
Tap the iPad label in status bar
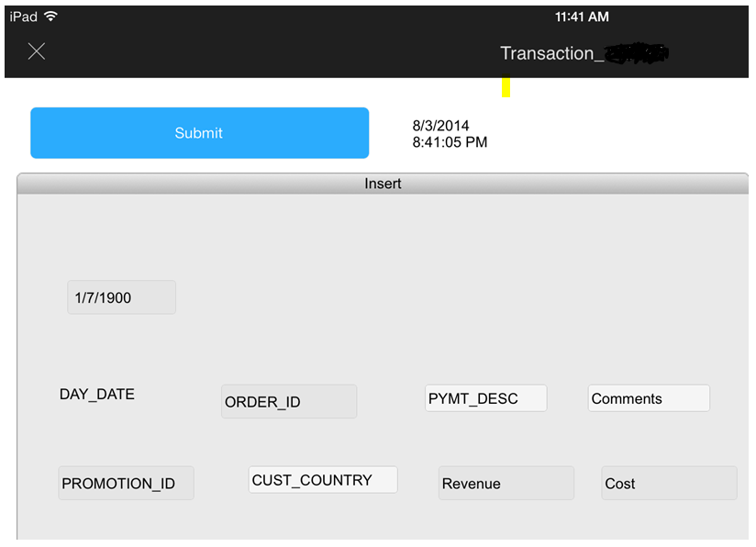[24, 17]
